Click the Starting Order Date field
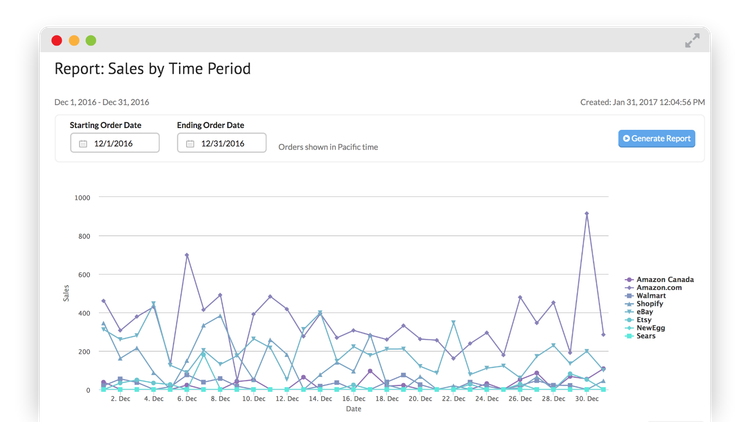This screenshot has width=750, height=422. [115, 143]
